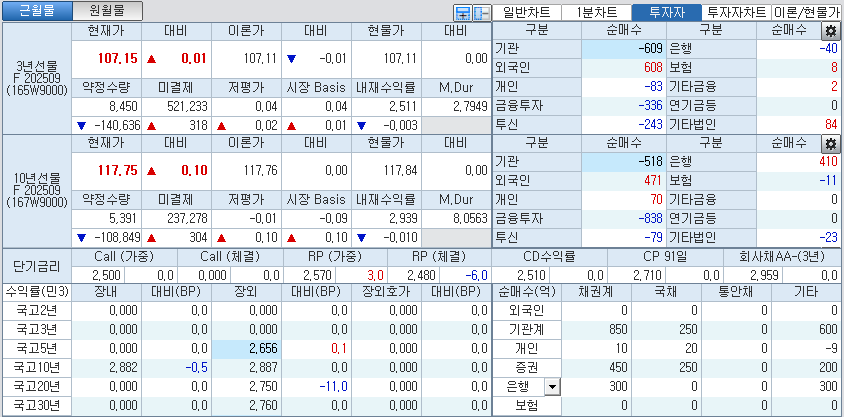Image resolution: width=844 pixels, height=417 pixels.
Task: Click 외국인 net buy value 608
Action: (x=652, y=68)
